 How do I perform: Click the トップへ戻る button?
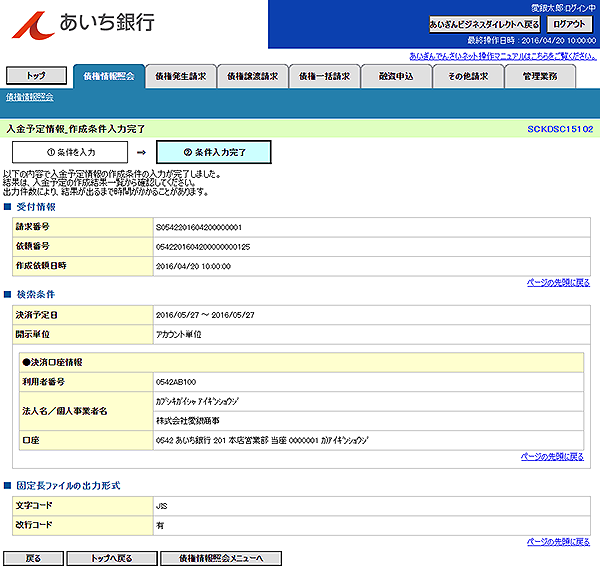click(112, 558)
